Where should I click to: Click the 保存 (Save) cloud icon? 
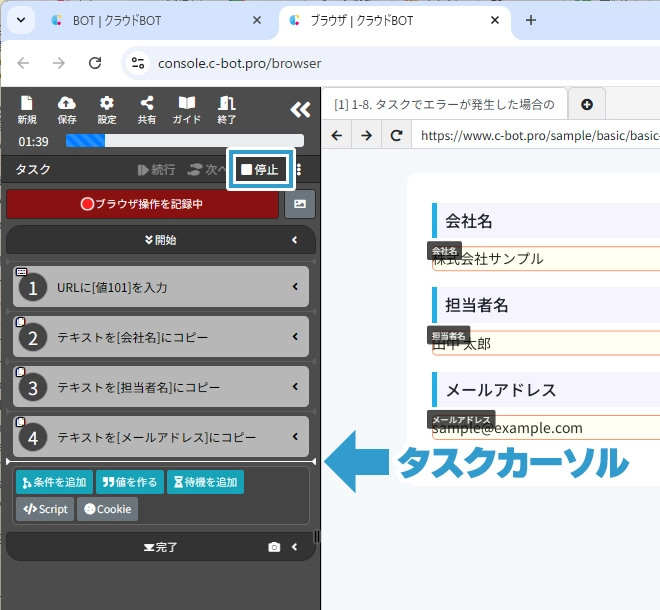(x=67, y=109)
